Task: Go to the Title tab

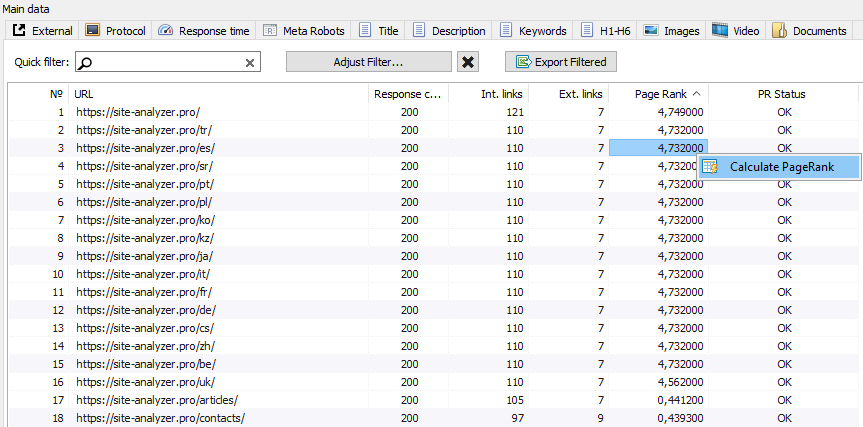Action: click(x=378, y=31)
